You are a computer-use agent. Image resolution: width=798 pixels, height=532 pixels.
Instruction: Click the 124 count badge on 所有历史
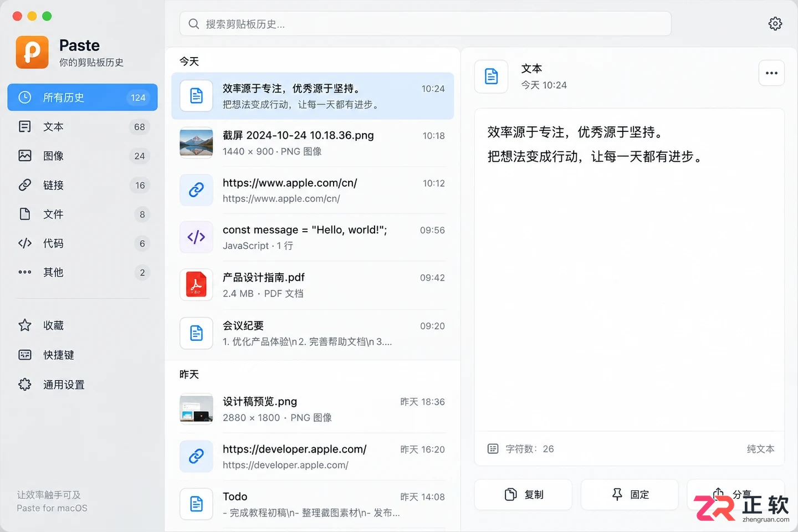(x=138, y=98)
